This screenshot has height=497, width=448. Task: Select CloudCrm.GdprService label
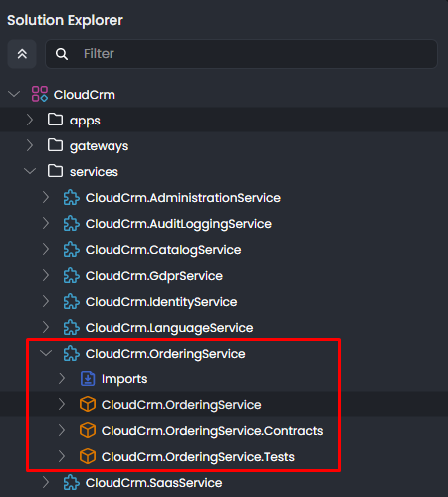click(154, 276)
